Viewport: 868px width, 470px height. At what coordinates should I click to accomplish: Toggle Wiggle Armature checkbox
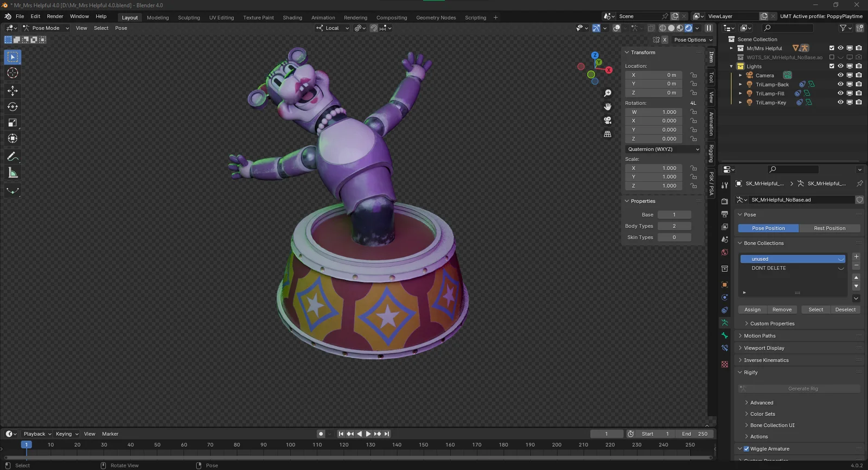point(746,449)
